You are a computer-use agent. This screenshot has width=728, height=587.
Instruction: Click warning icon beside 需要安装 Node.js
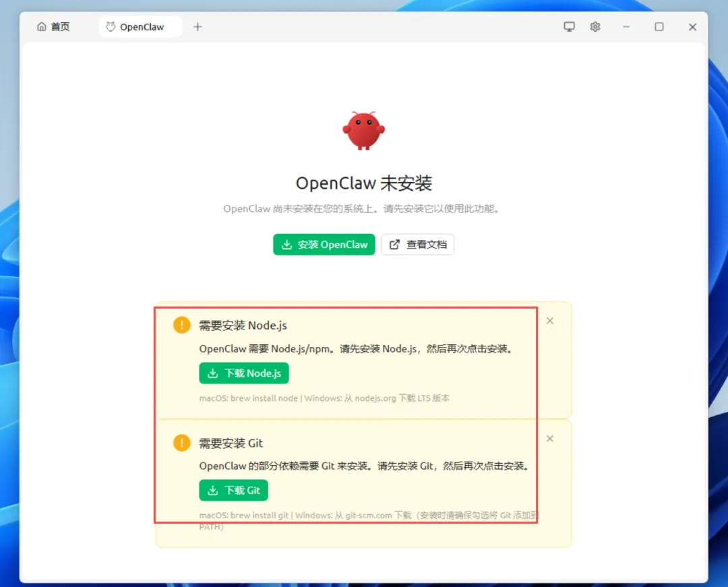[x=181, y=325]
